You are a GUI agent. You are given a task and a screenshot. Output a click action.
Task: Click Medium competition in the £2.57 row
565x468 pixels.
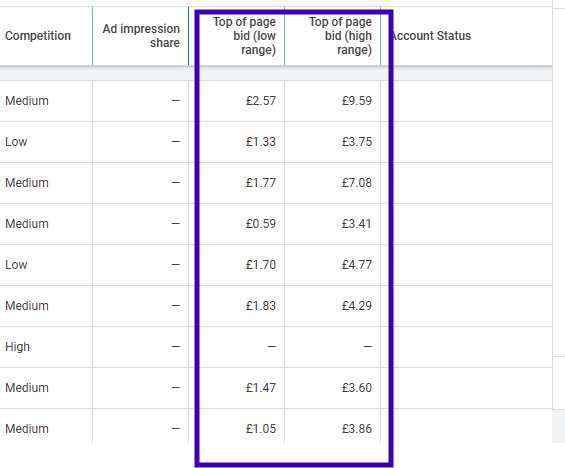(27, 101)
